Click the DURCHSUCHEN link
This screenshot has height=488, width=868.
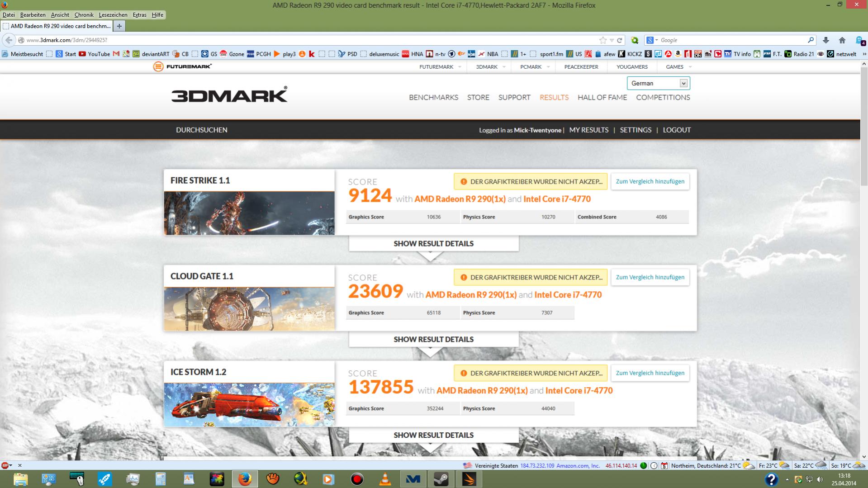pyautogui.click(x=202, y=130)
